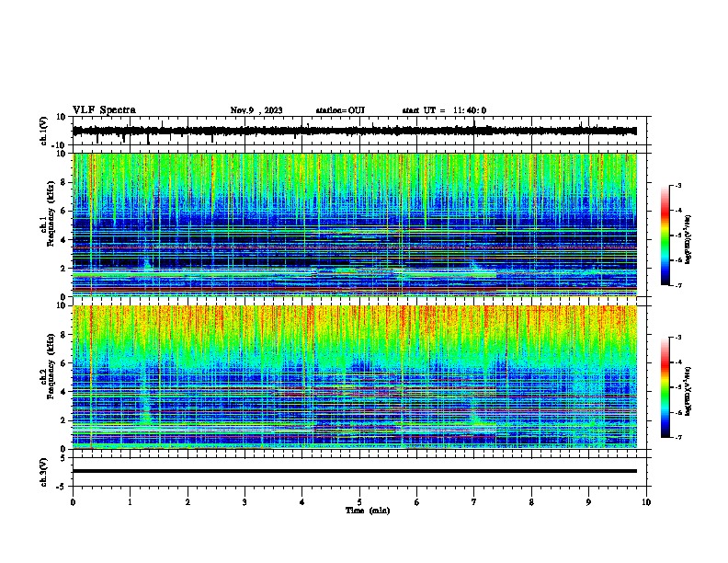This screenshot has width=728, height=563.
Task: Click the "ch.1(V)" waveform axis label
Action: pos(44,131)
